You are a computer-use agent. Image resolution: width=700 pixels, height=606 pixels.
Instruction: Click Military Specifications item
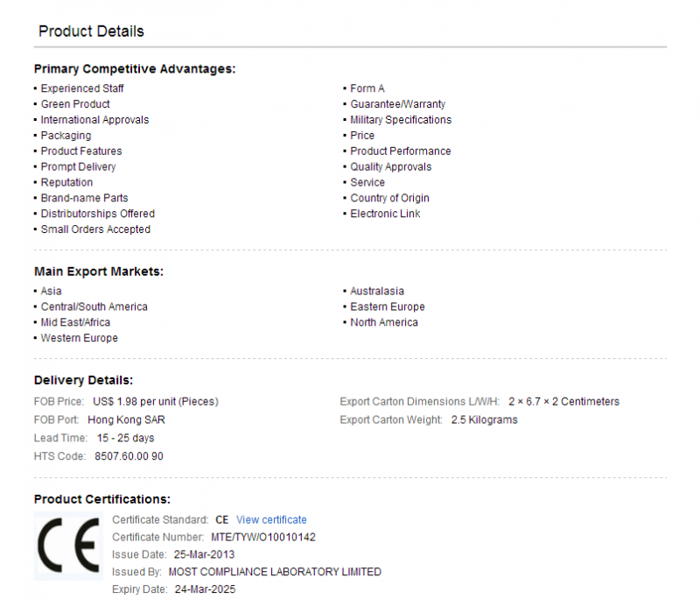pos(401,120)
